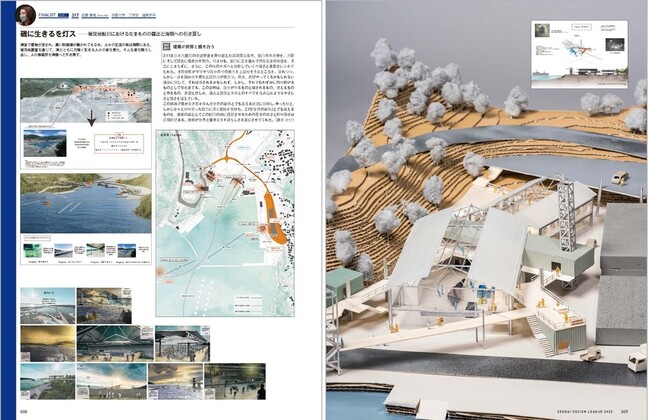Open the large central site plan map
Image resolution: width=650 pixels, height=420 pixels.
coord(225,223)
